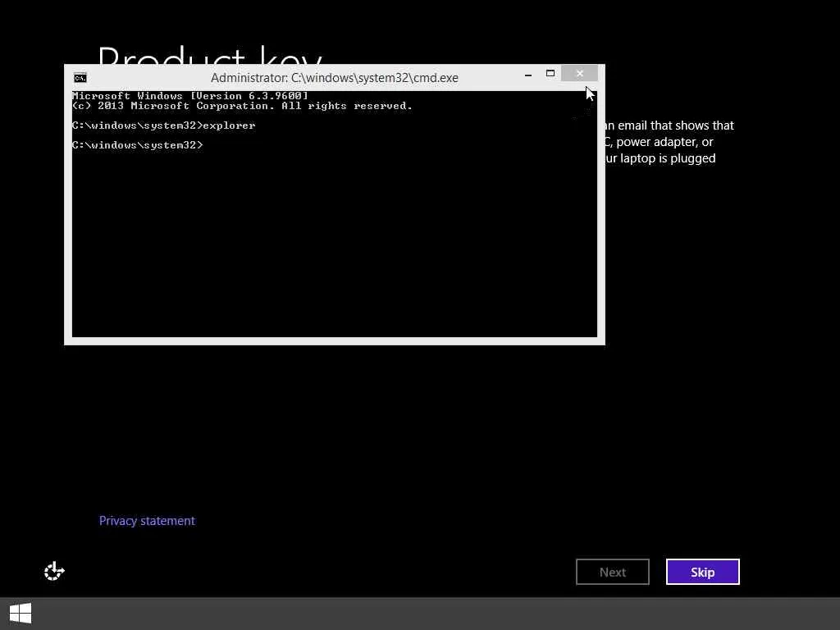
Task: Click the '(c) 2013 Microsoft Corporation' copyright line
Action: coord(243,106)
